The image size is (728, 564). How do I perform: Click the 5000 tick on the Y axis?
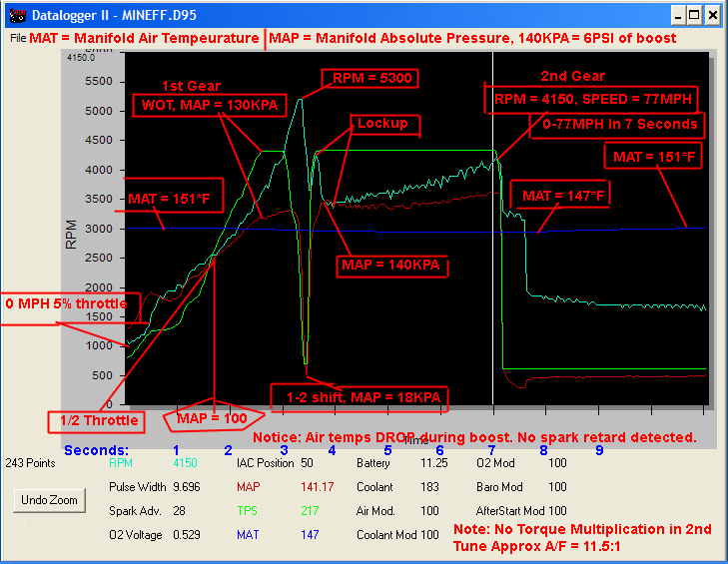click(x=99, y=111)
